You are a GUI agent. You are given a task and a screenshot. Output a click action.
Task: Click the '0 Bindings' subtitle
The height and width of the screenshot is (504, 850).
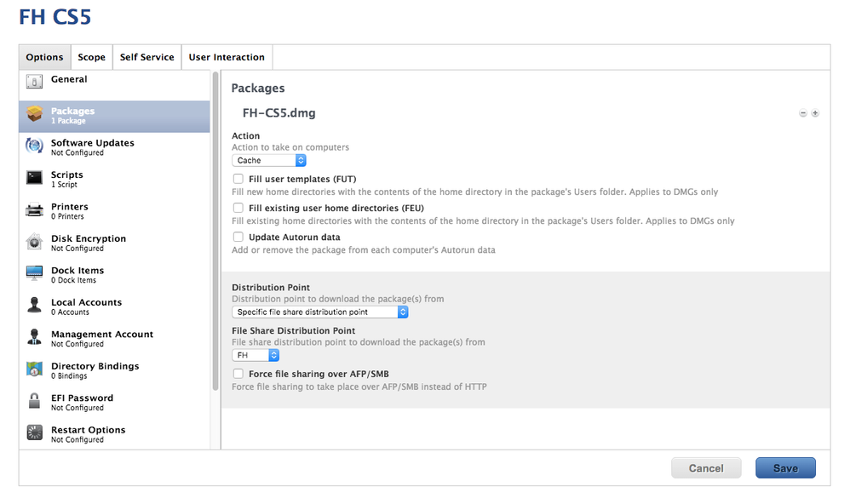click(x=69, y=376)
